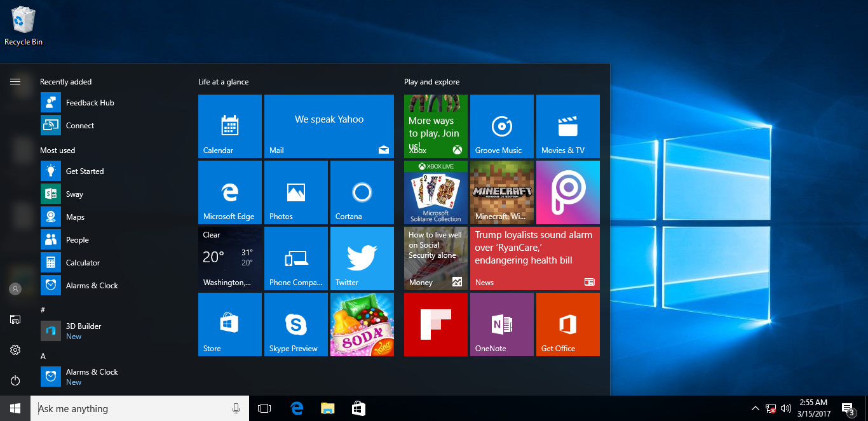Open the Washington weather tile

point(230,258)
